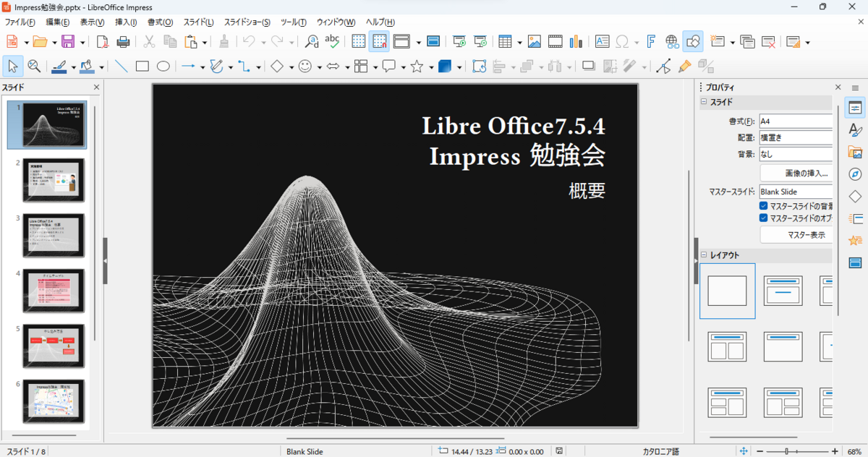This screenshot has height=457, width=868.
Task: Toggle the Select arrow tool
Action: [x=13, y=67]
